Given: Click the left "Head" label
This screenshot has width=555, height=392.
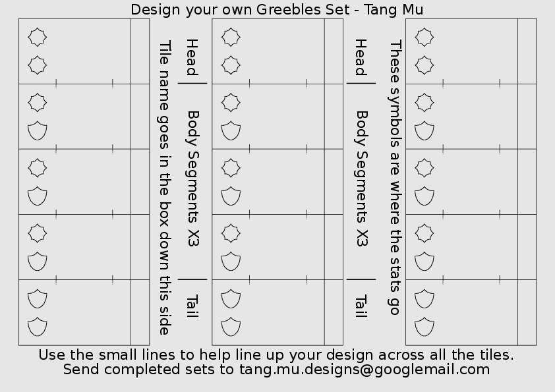Looking at the screenshot, I should [x=191, y=57].
